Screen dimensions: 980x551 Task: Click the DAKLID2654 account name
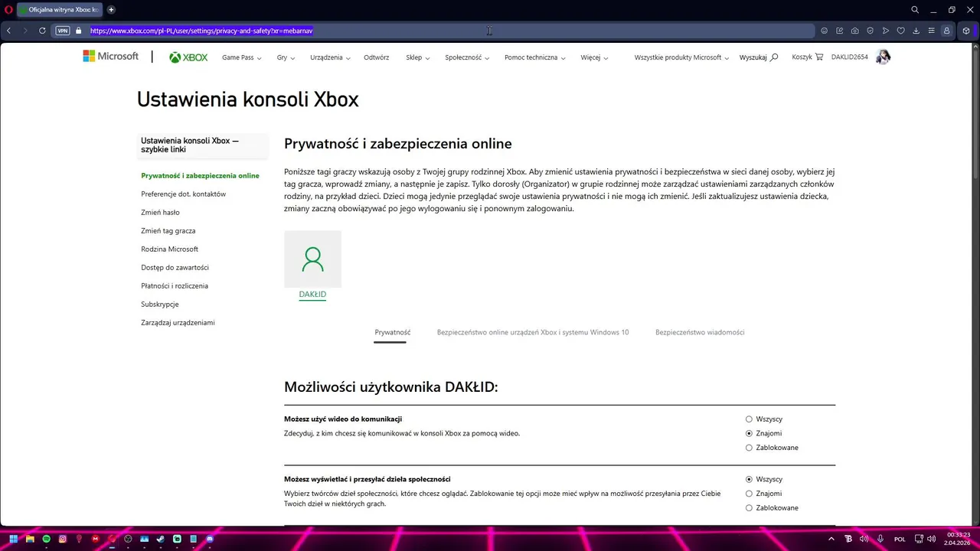pos(850,57)
